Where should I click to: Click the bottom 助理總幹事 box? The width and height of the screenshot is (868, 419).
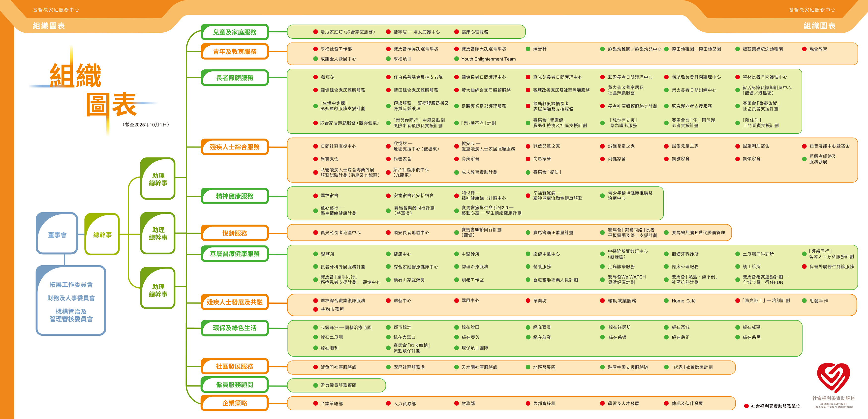pos(158,290)
